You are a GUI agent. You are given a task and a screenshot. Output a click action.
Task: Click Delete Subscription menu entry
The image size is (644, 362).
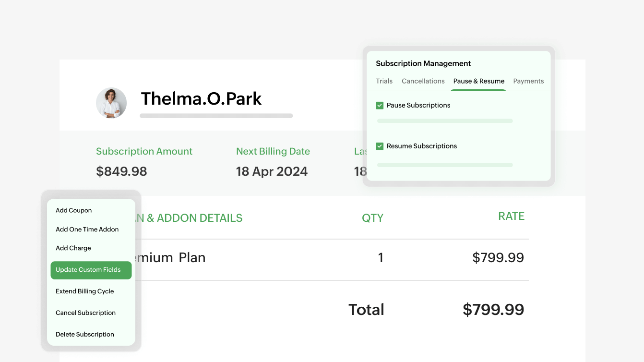pyautogui.click(x=84, y=334)
